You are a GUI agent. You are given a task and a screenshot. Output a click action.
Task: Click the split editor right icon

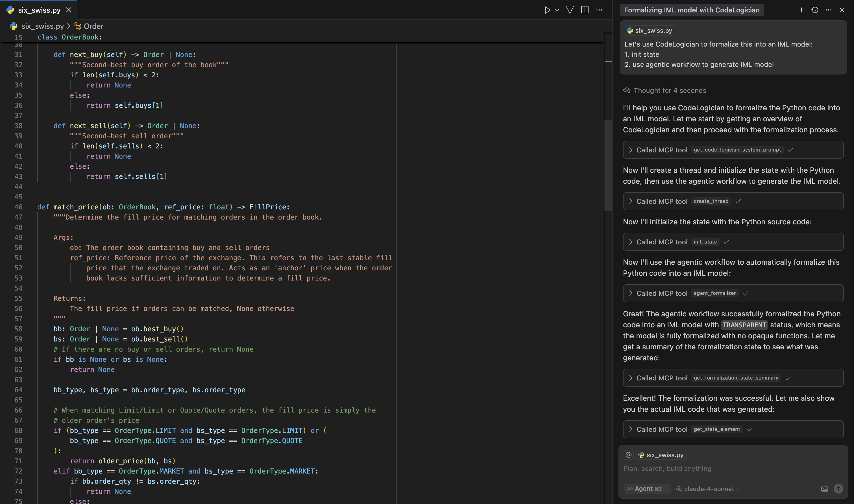click(x=585, y=10)
